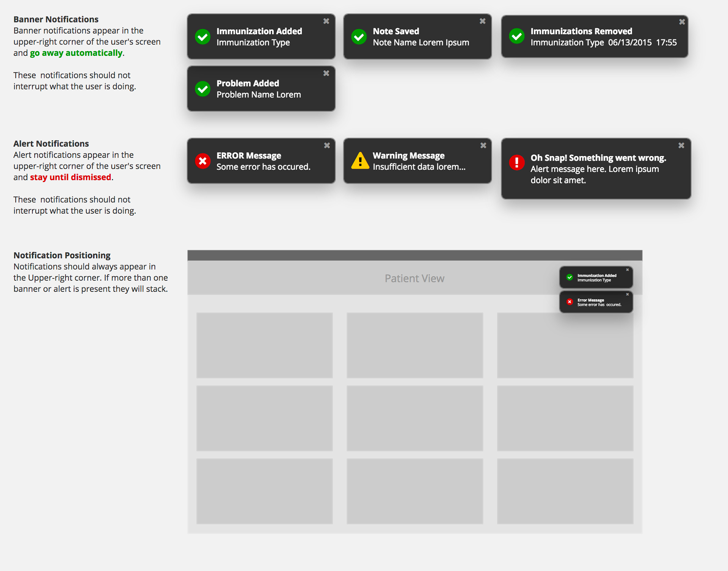
Task: Click the green checkmark on Note Saved
Action: (x=359, y=37)
